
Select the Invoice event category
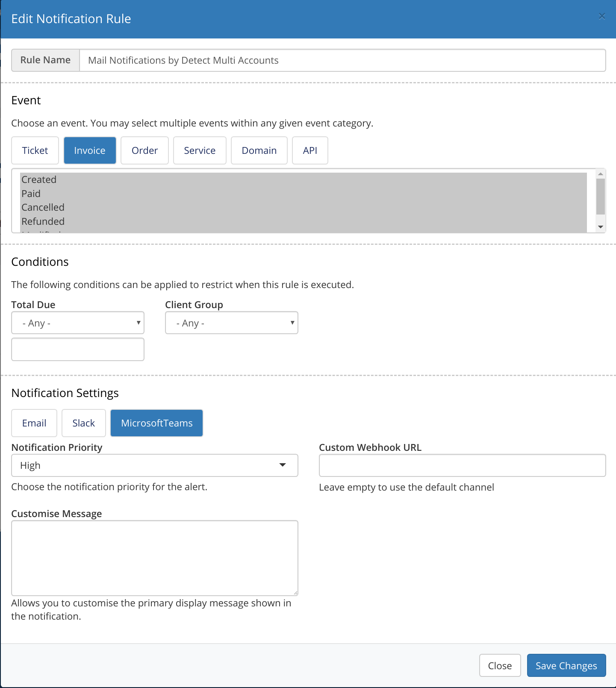coord(90,150)
